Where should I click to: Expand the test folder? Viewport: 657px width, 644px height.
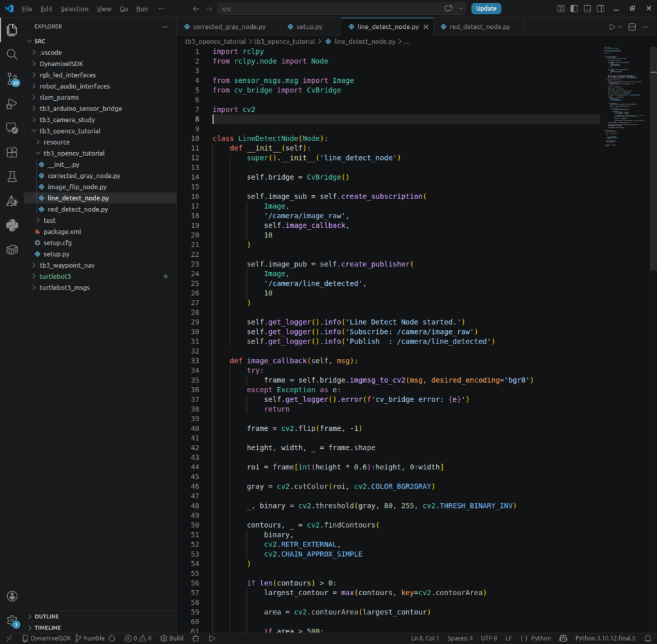tap(101, 220)
